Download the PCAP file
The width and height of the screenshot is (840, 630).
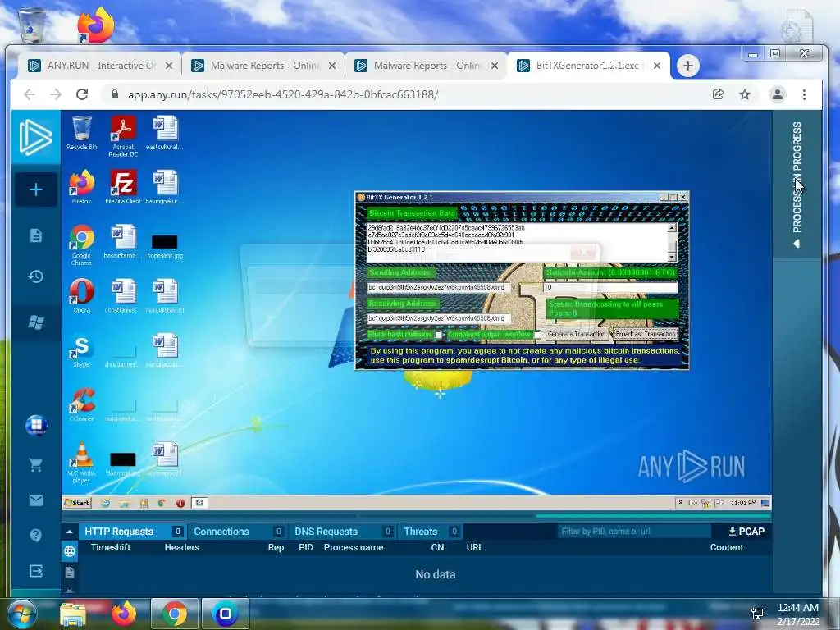pos(746,532)
